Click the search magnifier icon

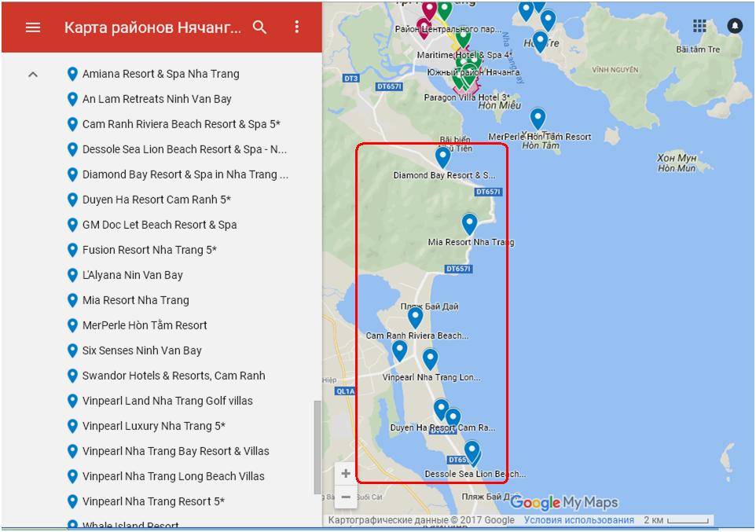[x=260, y=28]
